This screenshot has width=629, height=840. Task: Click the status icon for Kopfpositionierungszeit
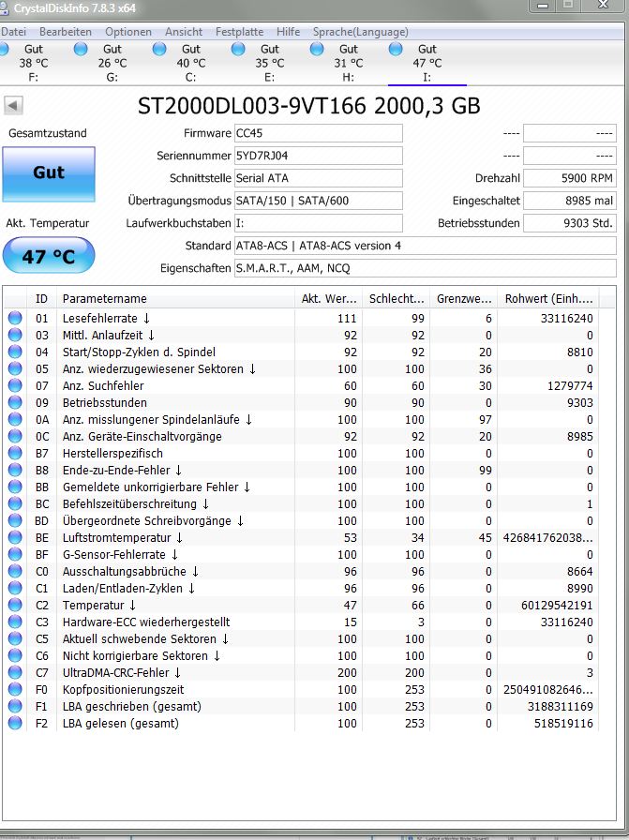tap(15, 689)
